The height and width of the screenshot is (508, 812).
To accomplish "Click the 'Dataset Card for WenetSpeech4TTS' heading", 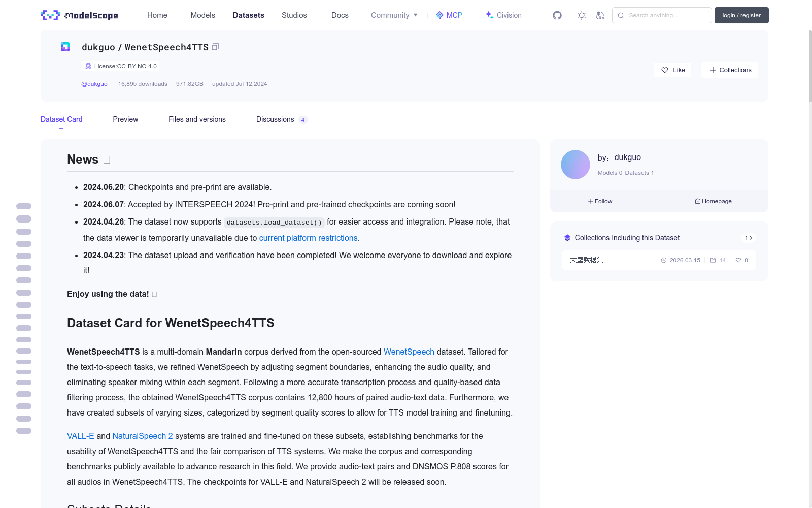I will pos(171,323).
